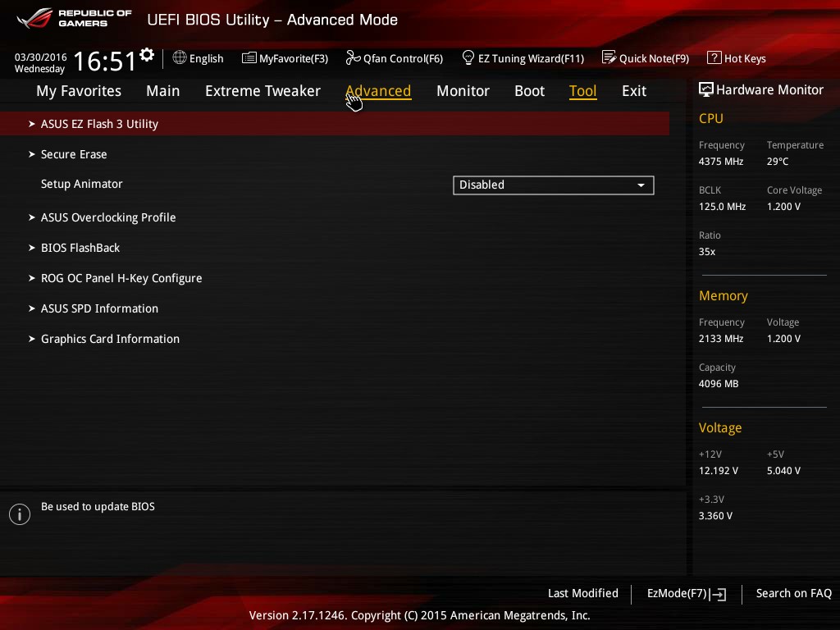Click the Hardware Monitor heading

769,89
